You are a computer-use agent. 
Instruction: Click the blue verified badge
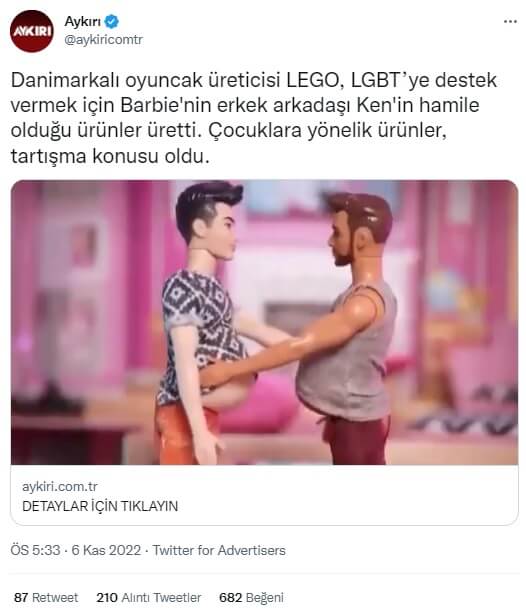pos(112,22)
